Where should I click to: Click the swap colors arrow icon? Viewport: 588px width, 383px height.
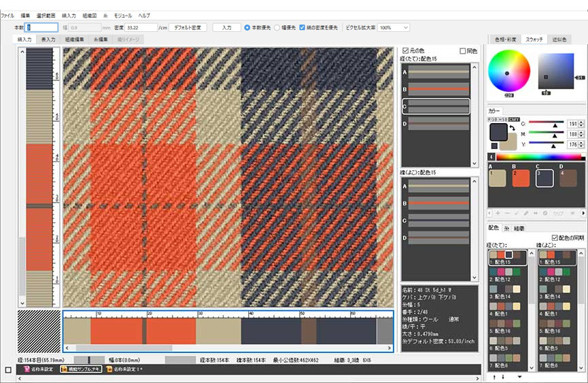click(x=511, y=129)
